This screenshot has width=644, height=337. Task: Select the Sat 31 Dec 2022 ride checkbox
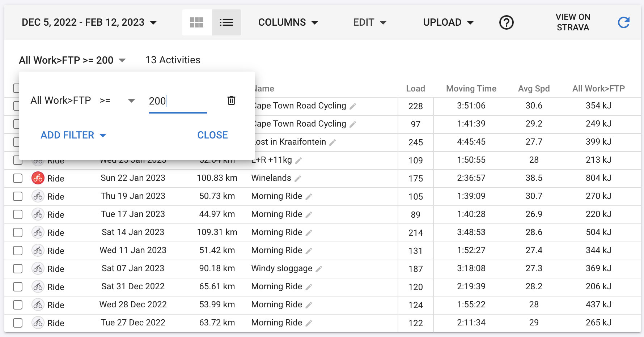point(18,287)
